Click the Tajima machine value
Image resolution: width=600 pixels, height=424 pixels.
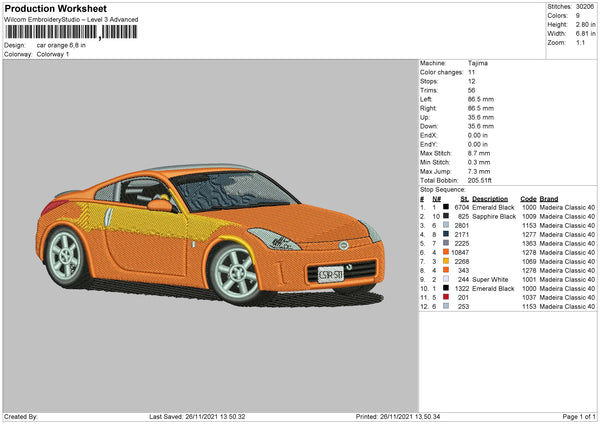478,63
